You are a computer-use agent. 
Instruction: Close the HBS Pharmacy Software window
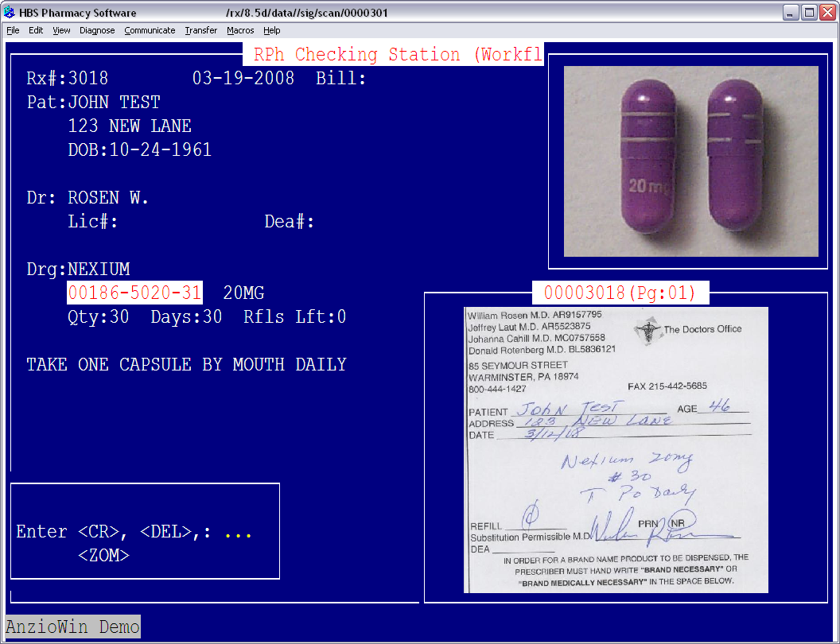pyautogui.click(x=828, y=12)
